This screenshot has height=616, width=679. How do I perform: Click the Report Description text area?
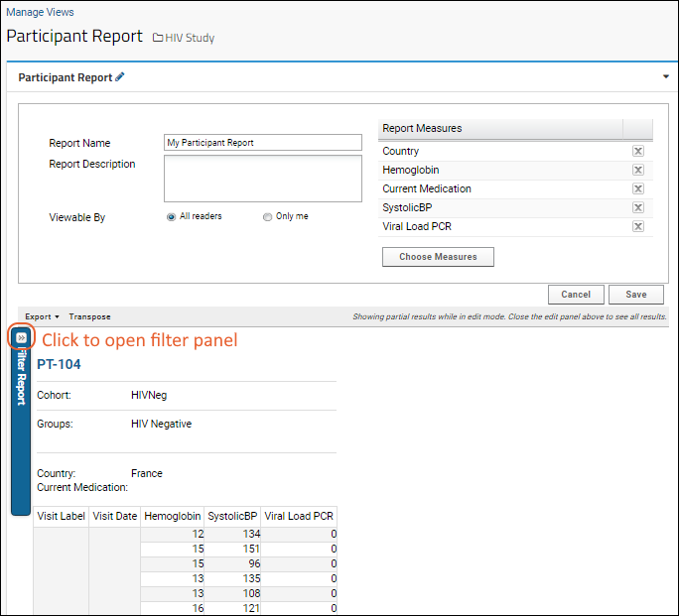263,179
